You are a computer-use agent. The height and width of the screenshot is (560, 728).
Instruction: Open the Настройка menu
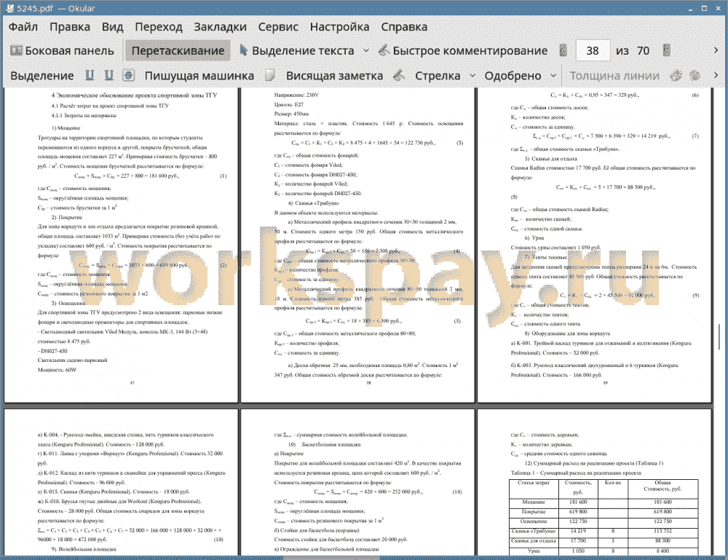[340, 27]
